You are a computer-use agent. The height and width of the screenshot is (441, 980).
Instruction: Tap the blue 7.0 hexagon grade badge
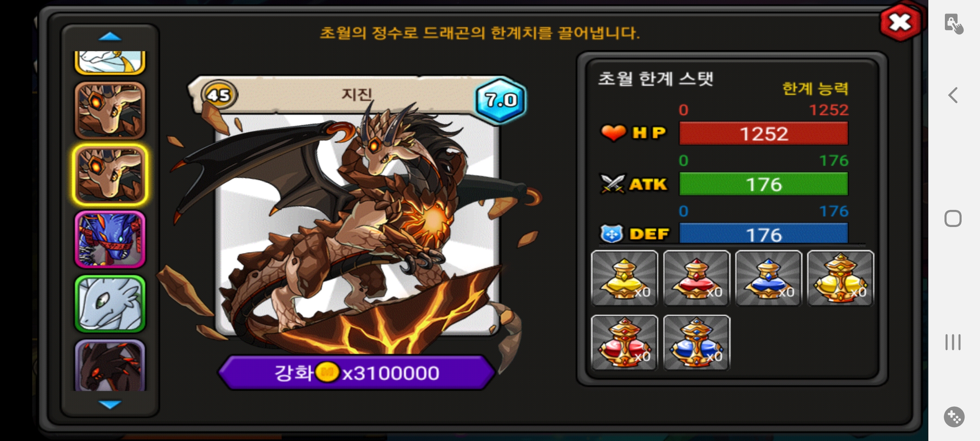point(501,100)
